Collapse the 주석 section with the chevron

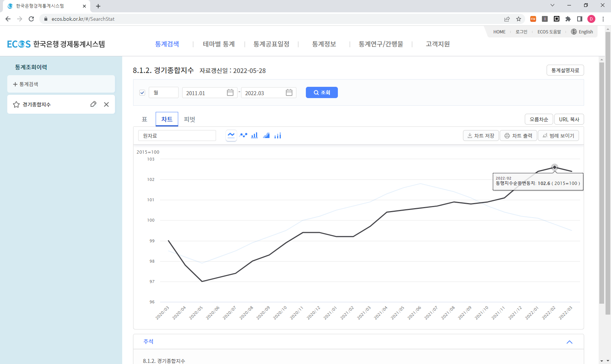coord(570,342)
